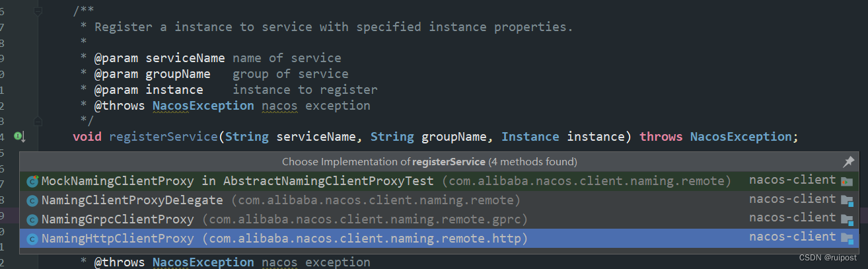Click nacos-client module folder icon in NamingHttpClientProxy row
Image resolution: width=868 pixels, height=269 pixels.
pyautogui.click(x=848, y=239)
